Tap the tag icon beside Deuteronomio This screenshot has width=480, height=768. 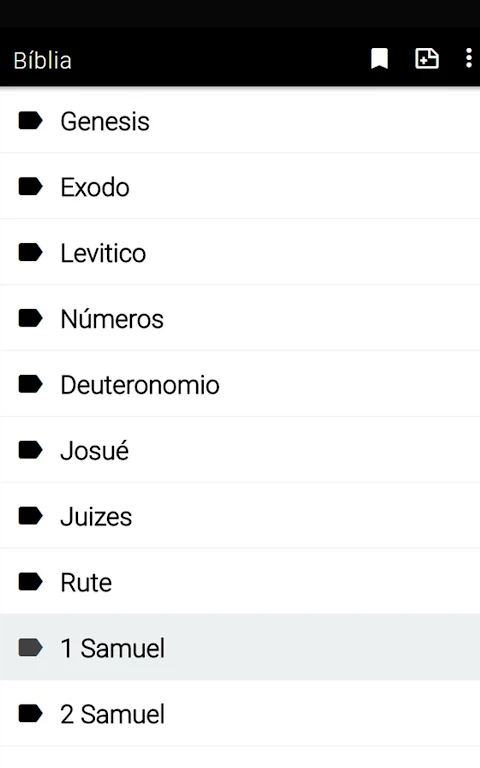click(x=30, y=384)
